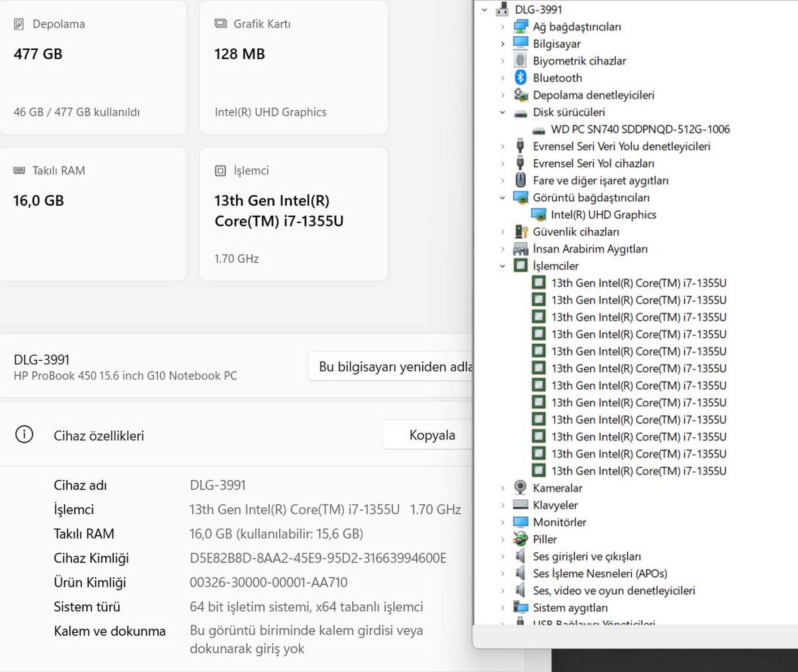This screenshot has width=798, height=672.
Task: Click the Cihaz Kimliği value D5E82B8D-8AA2-45E9-95D2-31663994600E
Action: pos(318,558)
